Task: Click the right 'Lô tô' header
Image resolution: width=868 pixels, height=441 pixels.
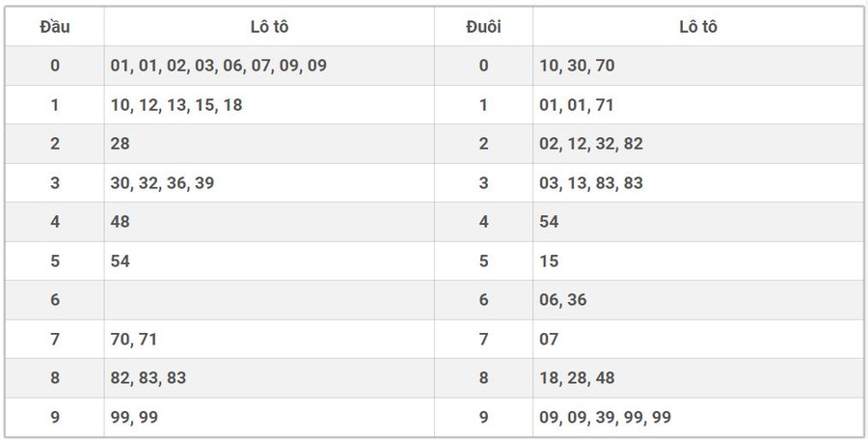Action: 697,27
